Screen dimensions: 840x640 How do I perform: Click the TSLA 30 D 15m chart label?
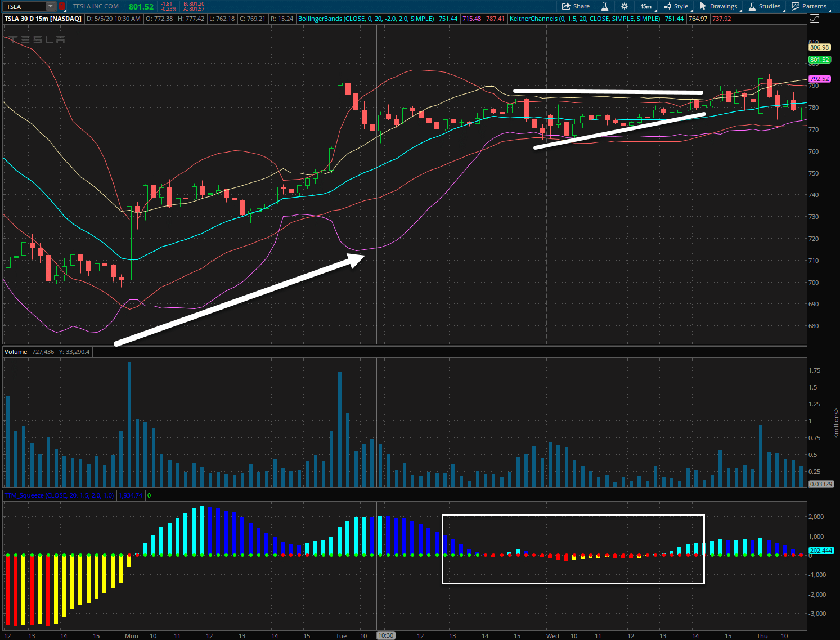[x=43, y=19]
